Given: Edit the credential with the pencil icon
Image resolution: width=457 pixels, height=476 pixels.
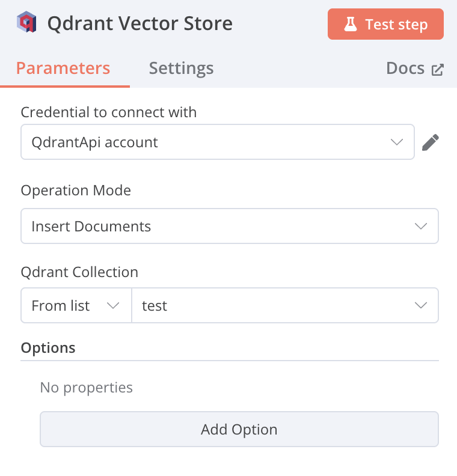Looking at the screenshot, I should [431, 142].
